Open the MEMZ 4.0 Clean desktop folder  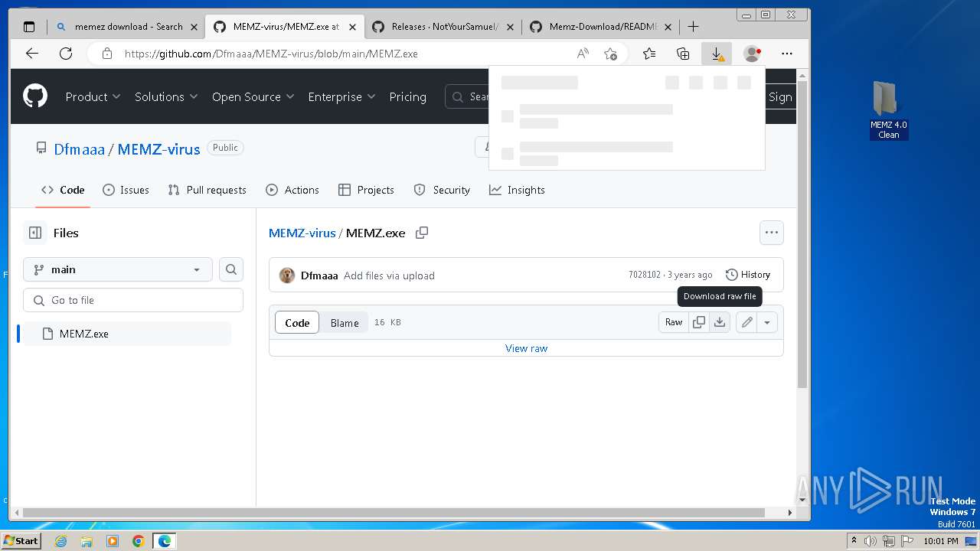click(888, 109)
